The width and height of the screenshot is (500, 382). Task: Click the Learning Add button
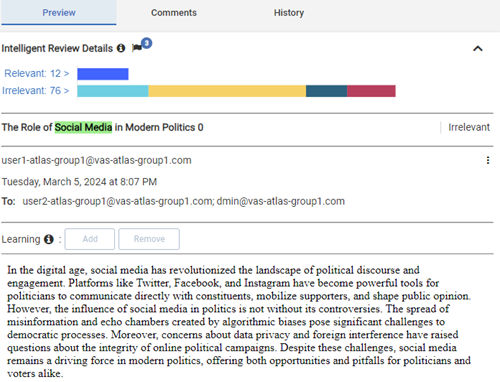[x=90, y=239]
